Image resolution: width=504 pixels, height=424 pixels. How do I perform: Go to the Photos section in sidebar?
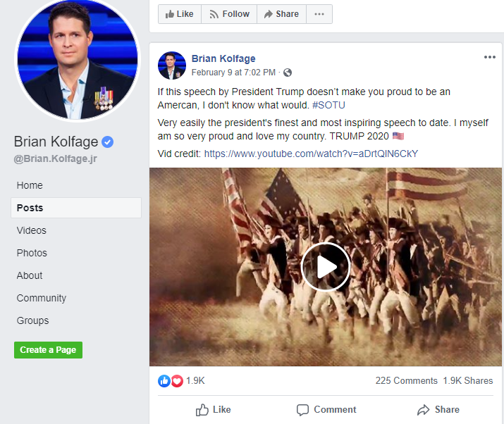[x=32, y=253]
